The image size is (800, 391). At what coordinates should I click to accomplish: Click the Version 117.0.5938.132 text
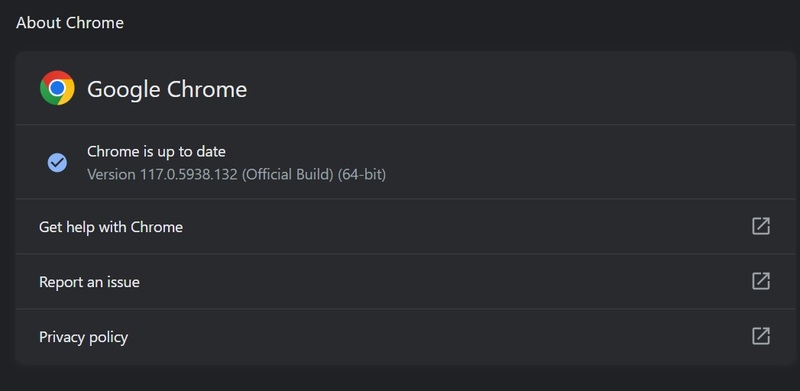(162, 175)
